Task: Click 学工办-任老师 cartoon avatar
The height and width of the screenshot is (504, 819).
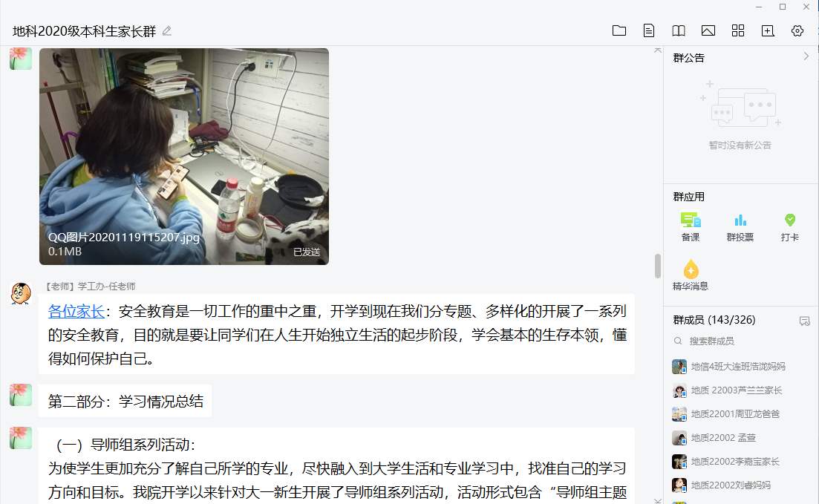Action: (x=21, y=293)
